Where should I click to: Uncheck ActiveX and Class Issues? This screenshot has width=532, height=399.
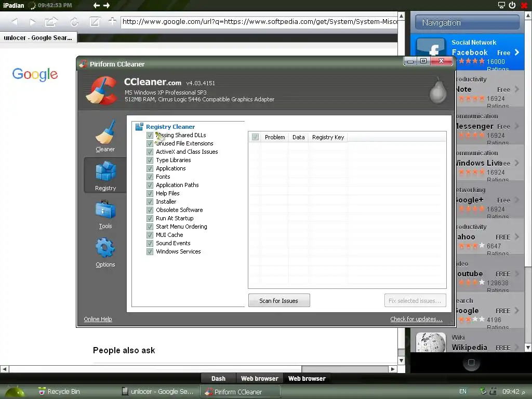(x=150, y=152)
